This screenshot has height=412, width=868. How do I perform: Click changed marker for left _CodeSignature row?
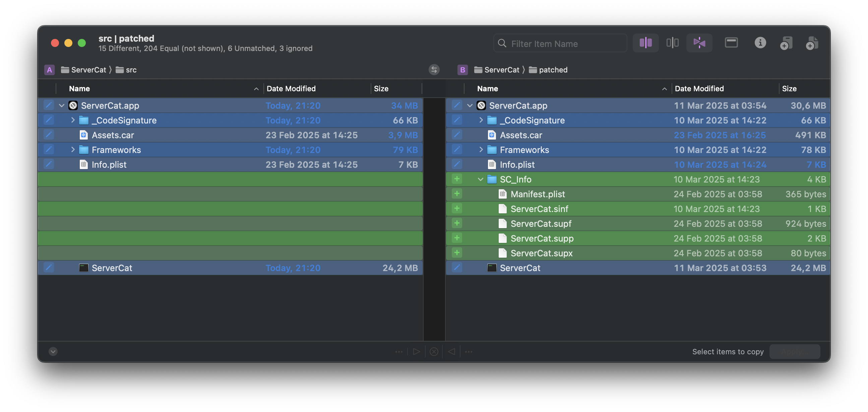(x=49, y=120)
